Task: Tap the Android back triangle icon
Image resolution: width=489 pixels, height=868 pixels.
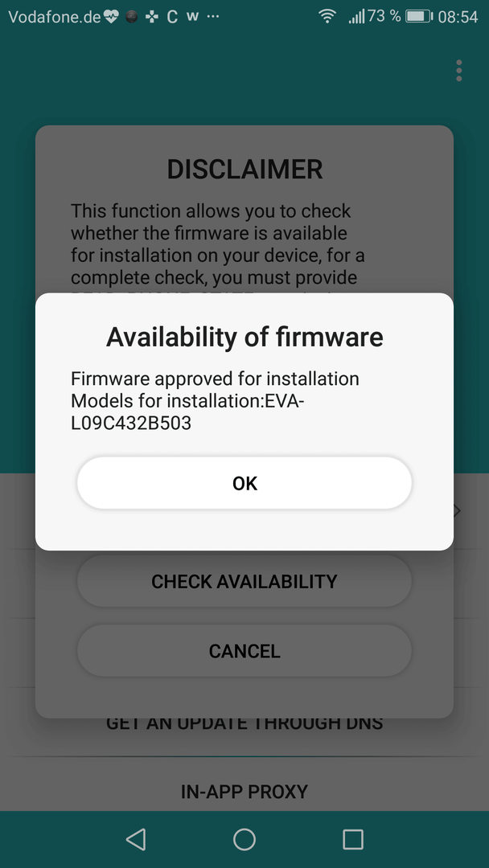Action: (x=136, y=839)
